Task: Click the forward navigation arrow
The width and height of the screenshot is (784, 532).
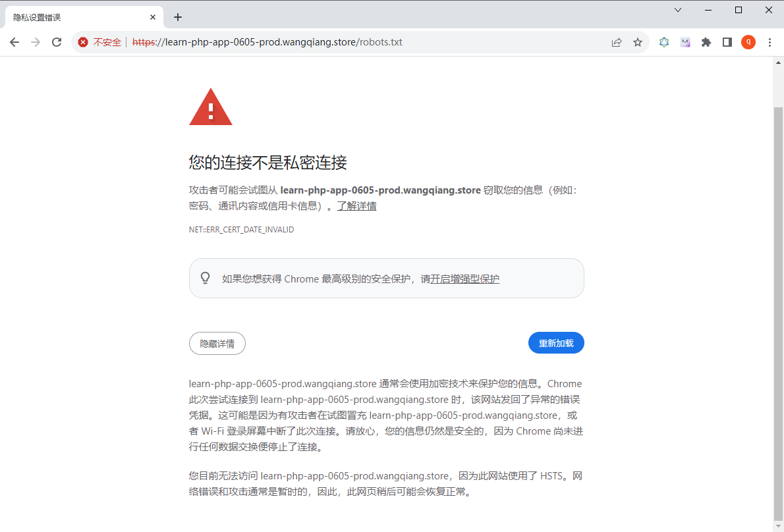Action: point(36,42)
